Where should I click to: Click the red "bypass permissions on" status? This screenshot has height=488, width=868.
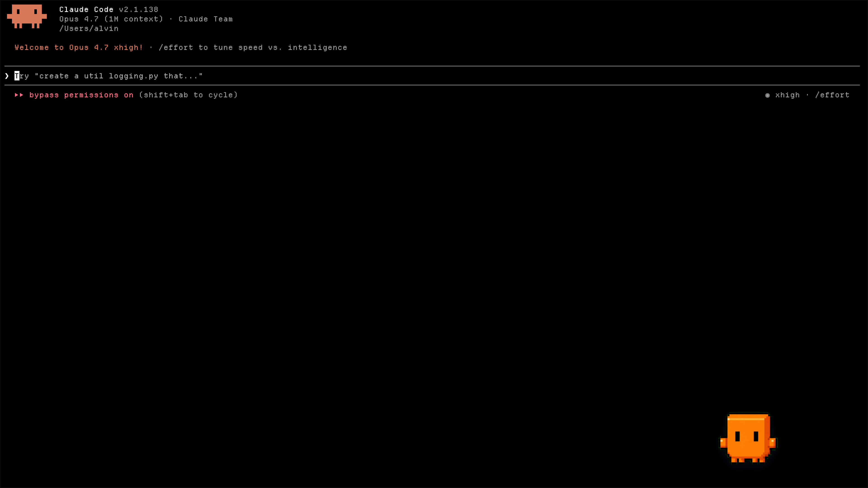coord(81,95)
